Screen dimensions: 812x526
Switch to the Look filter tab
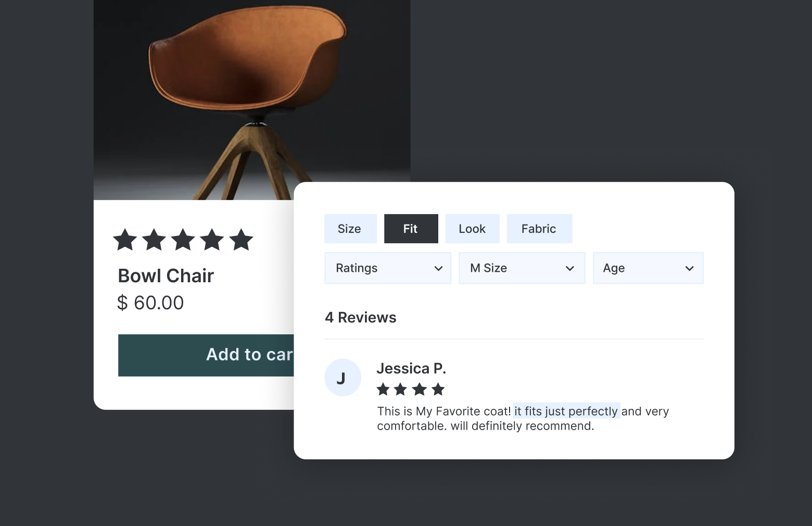tap(472, 229)
